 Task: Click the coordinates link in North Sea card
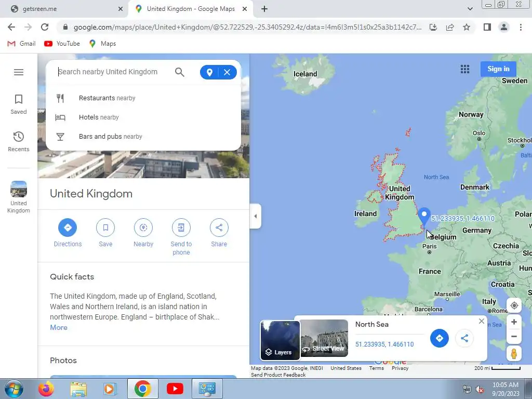(384, 344)
